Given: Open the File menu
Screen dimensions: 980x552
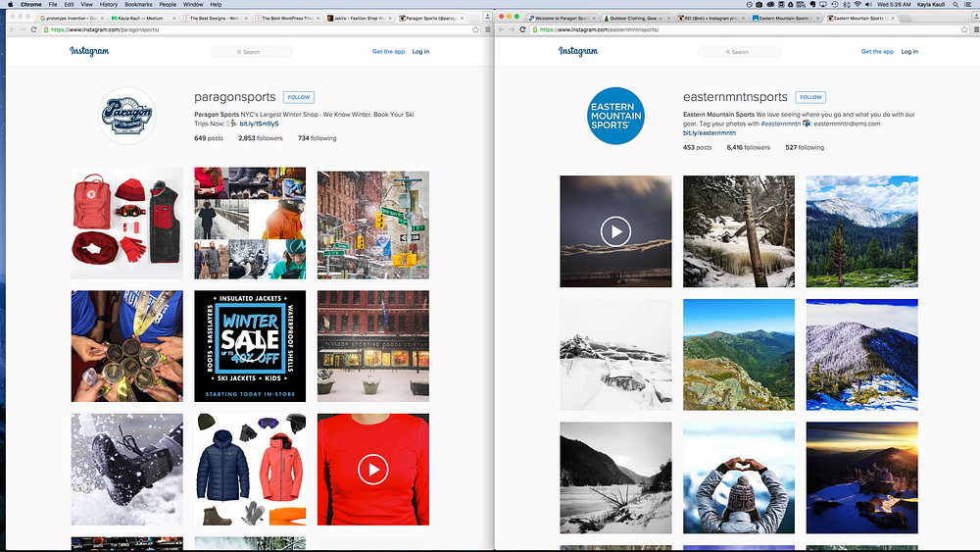Looking at the screenshot, I should point(53,4).
